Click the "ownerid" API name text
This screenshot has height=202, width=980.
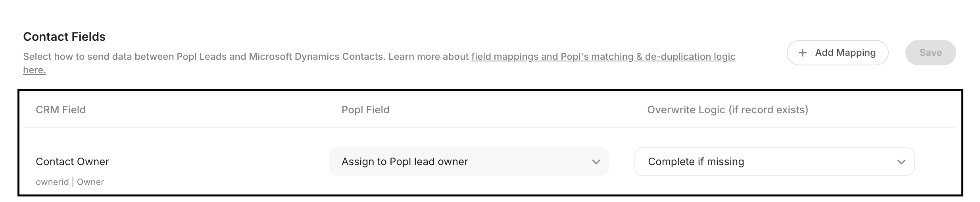pos(52,182)
